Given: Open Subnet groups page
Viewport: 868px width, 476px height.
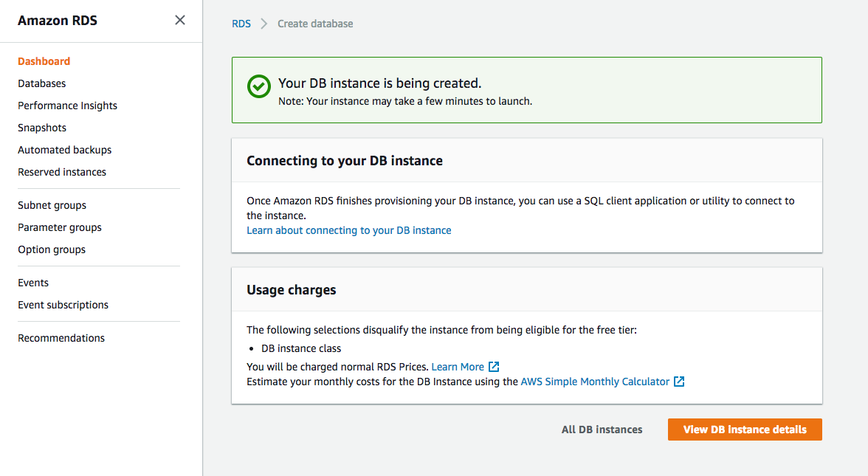Looking at the screenshot, I should 52,205.
